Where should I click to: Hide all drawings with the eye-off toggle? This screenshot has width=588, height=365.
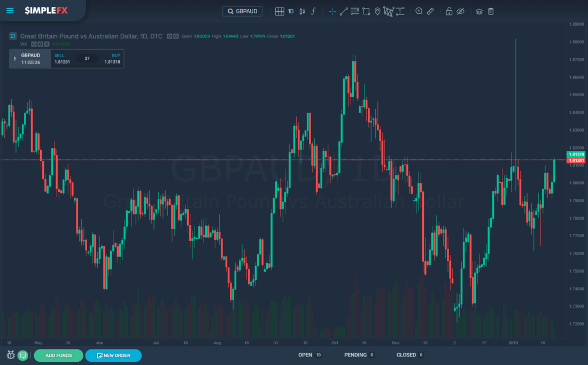[461, 11]
